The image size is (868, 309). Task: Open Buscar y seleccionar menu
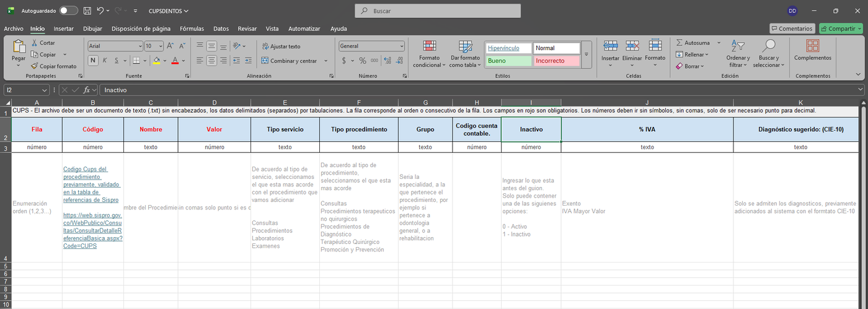click(x=769, y=54)
